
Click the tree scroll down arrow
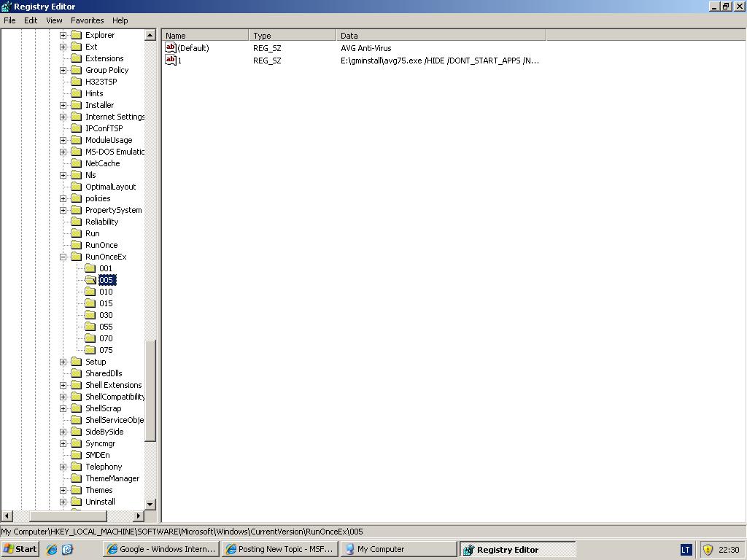point(150,504)
